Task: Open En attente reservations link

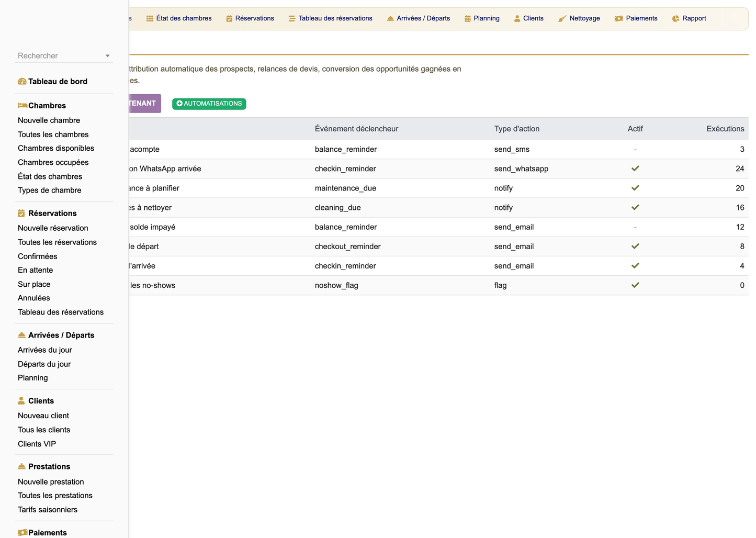Action: 36,270
